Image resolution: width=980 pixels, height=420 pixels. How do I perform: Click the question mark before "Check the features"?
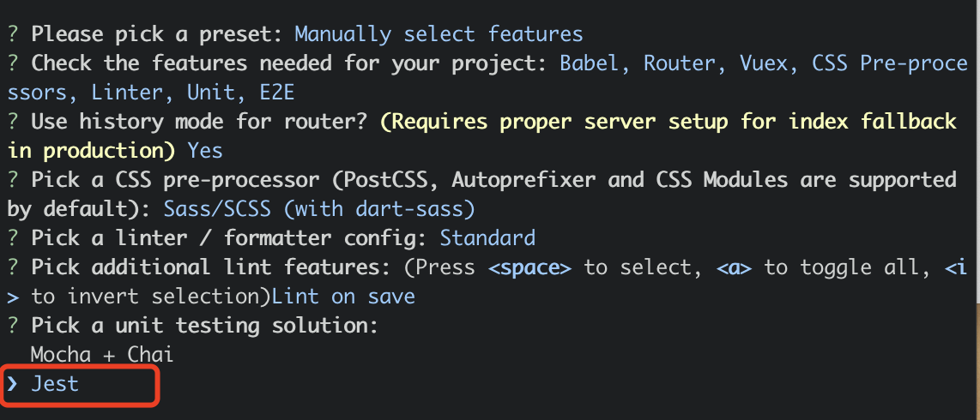pyautogui.click(x=13, y=63)
